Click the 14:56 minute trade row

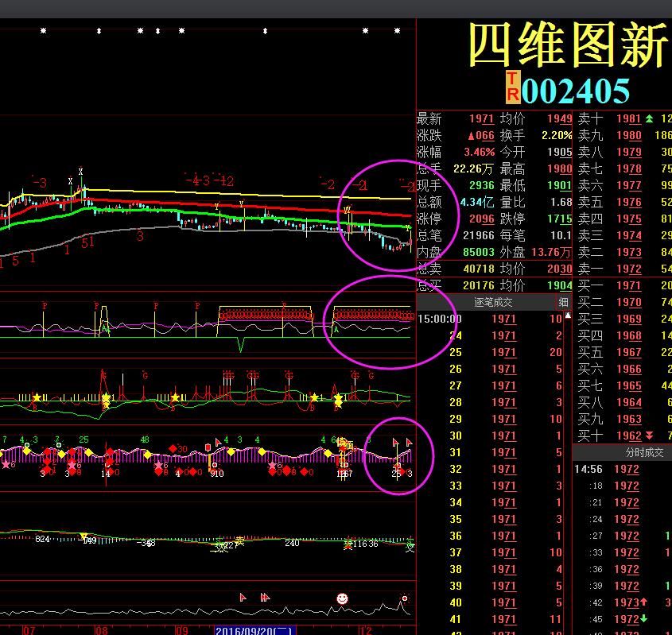pos(622,469)
